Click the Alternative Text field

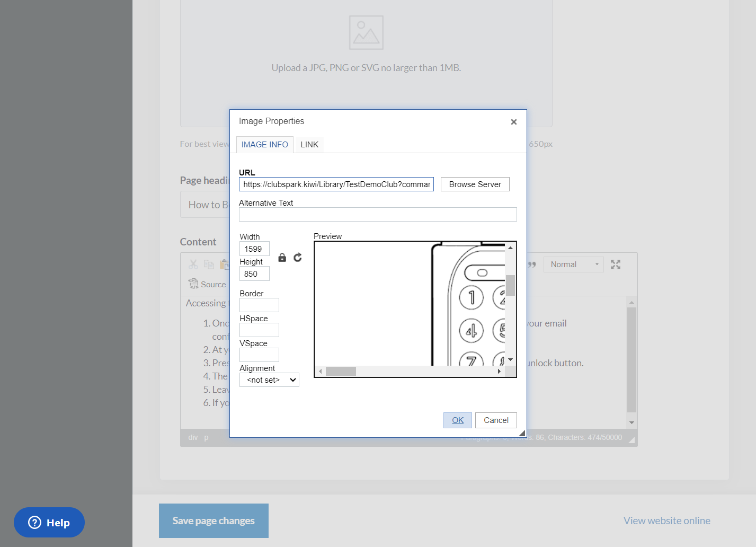tap(378, 214)
